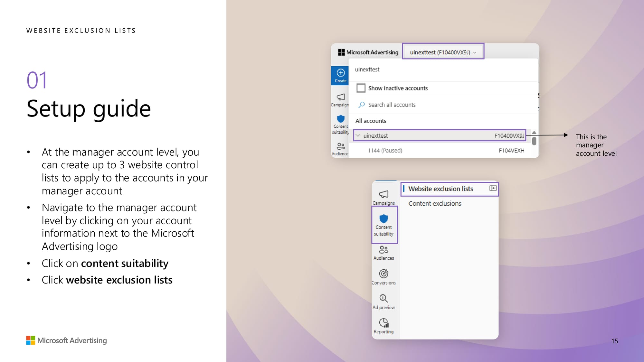Open the Audiences people icon
This screenshot has width=644, height=362.
point(384,250)
